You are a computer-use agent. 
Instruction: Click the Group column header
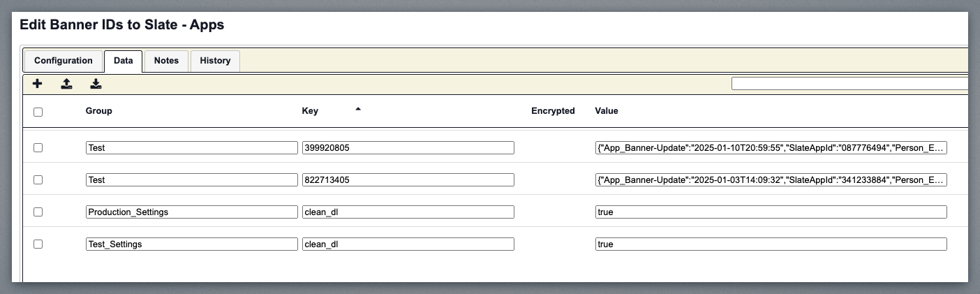99,111
